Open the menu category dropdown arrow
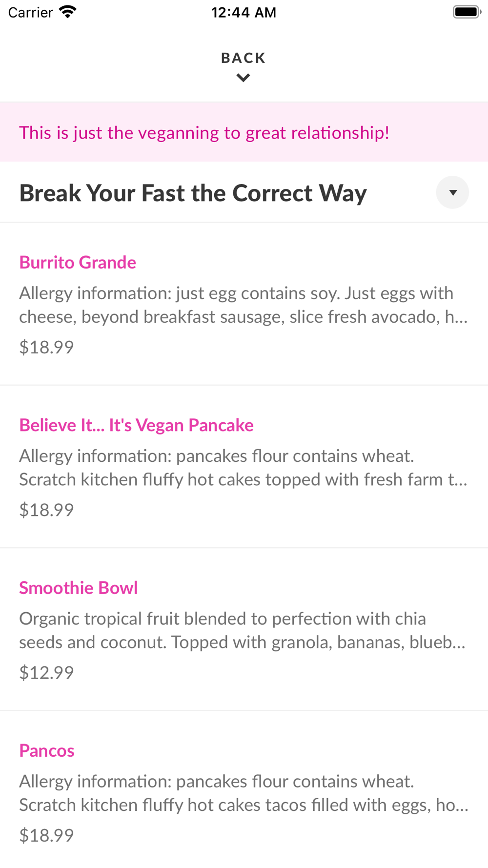 tap(452, 192)
